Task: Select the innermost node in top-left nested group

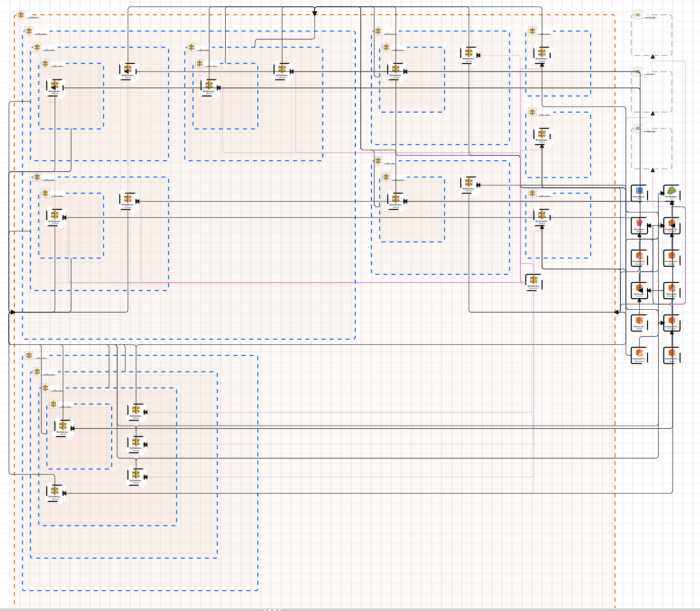Action: (x=53, y=87)
